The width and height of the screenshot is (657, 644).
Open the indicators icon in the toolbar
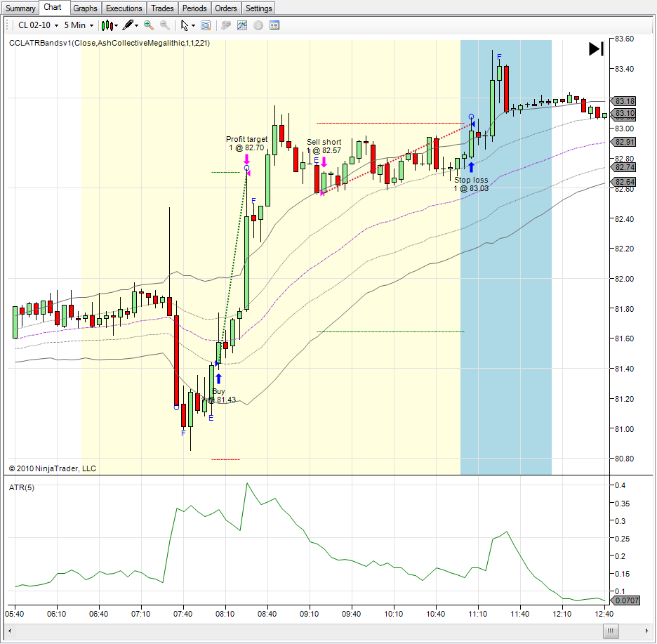(242, 25)
